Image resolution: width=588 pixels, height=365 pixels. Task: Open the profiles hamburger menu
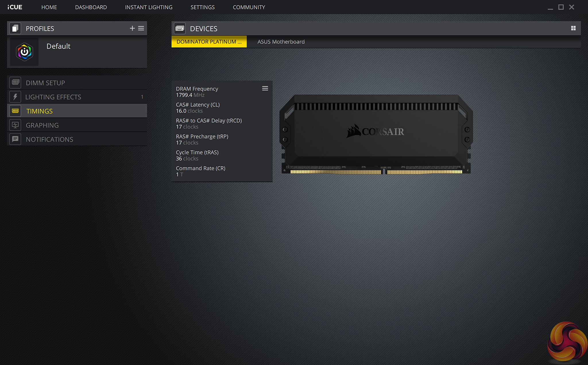pos(141,28)
